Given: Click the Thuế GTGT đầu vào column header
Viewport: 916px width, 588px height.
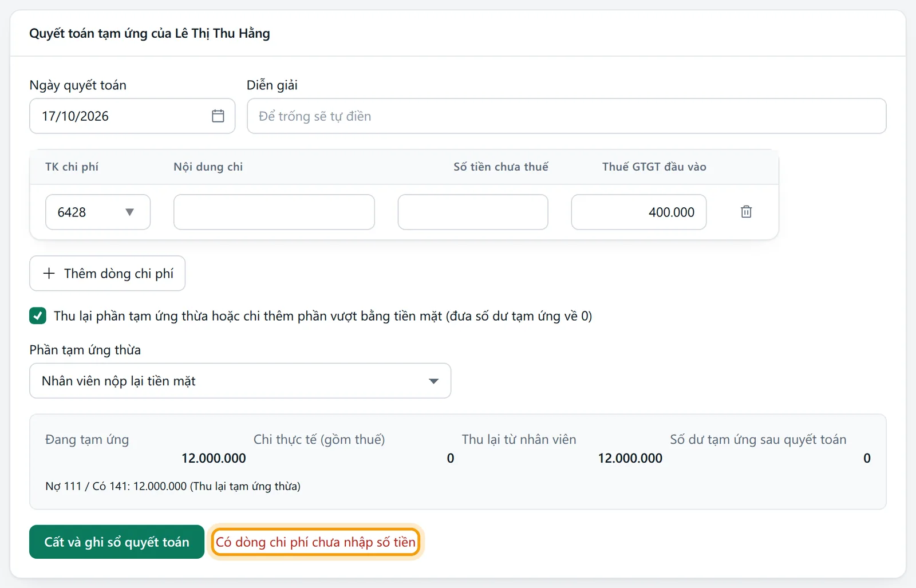Looking at the screenshot, I should tap(654, 167).
